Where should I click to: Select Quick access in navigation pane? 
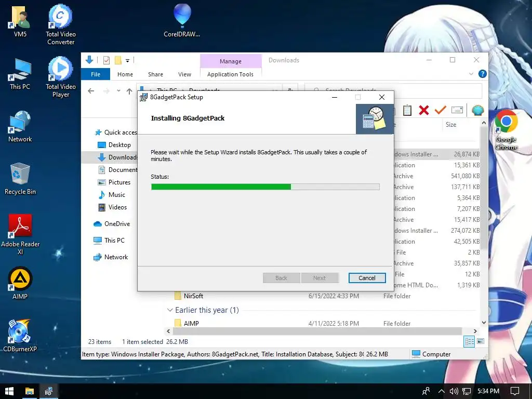point(116,132)
